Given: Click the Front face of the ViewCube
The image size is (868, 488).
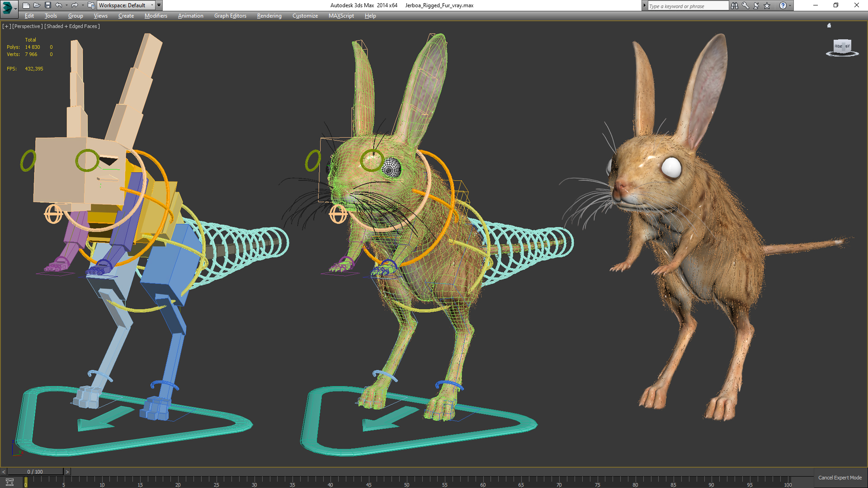Looking at the screenshot, I should pyautogui.click(x=839, y=46).
